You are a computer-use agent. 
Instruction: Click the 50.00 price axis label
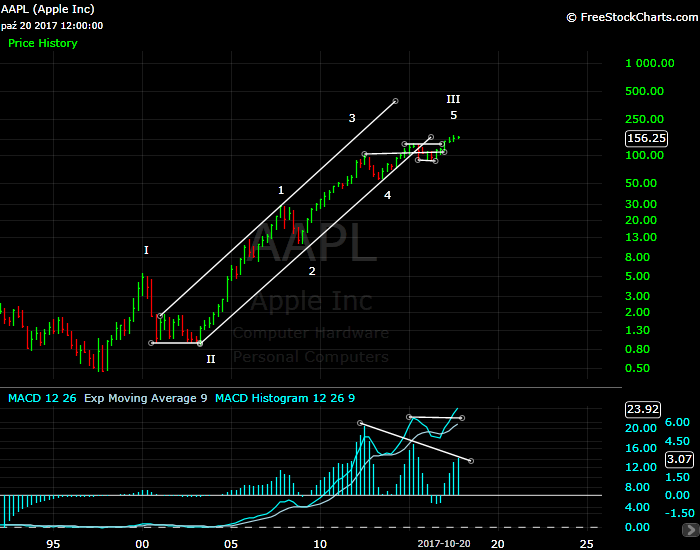click(x=641, y=183)
